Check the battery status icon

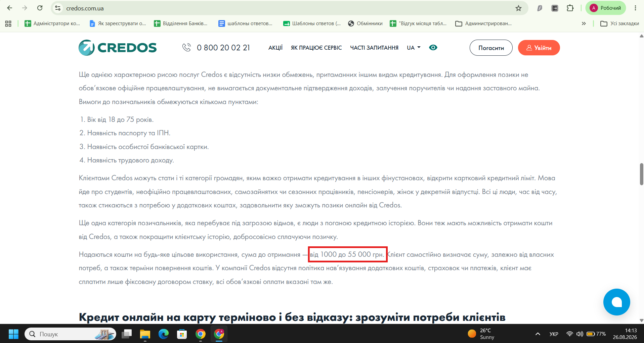coord(591,334)
